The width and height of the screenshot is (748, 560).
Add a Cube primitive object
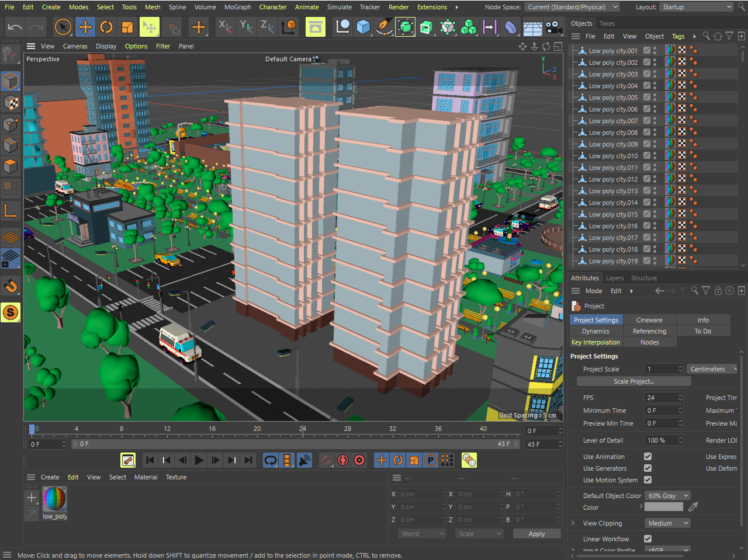363,27
